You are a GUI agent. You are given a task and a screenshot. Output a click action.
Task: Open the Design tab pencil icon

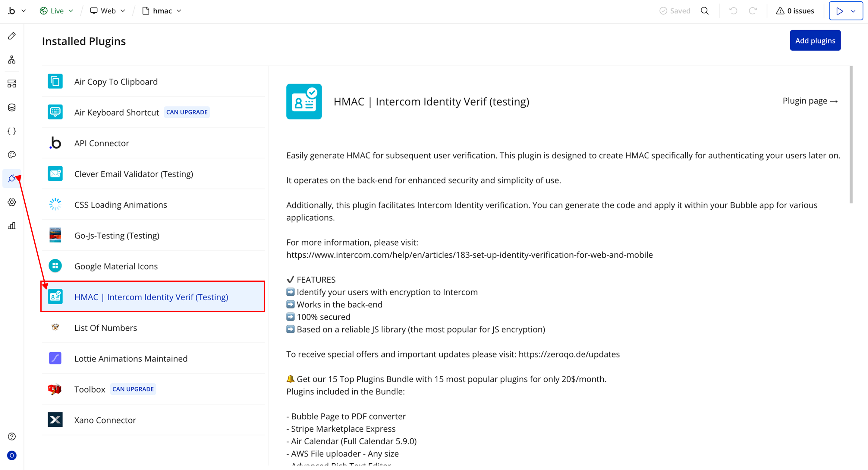tap(12, 36)
